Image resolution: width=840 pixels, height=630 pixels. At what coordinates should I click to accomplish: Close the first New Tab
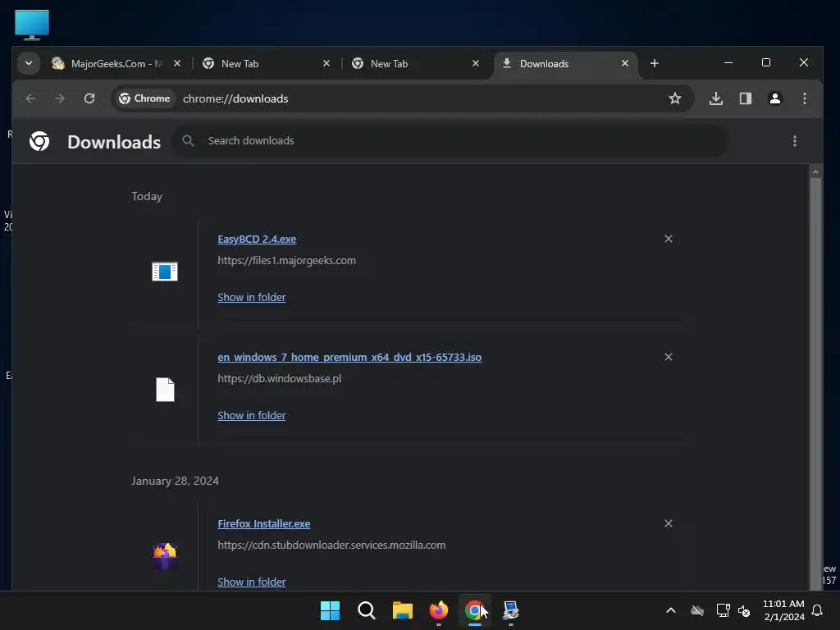click(x=326, y=63)
